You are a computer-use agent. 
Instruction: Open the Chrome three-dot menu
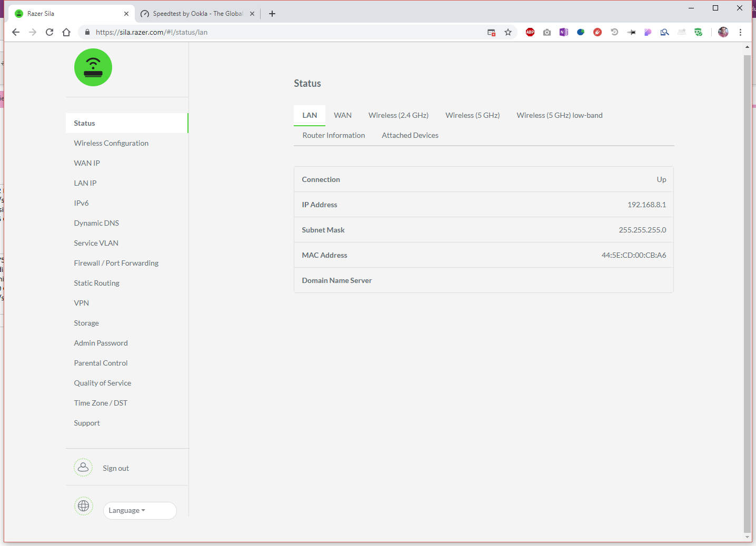click(740, 32)
